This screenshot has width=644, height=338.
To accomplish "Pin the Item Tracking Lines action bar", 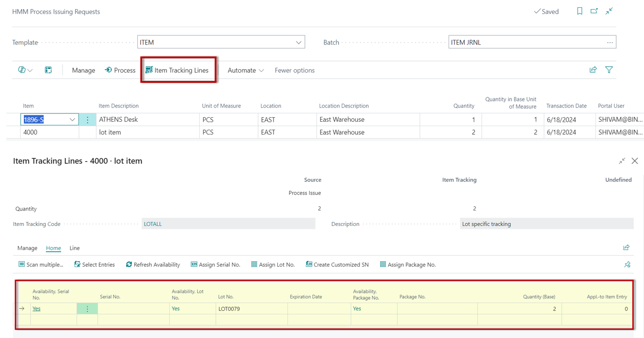I will pos(627,264).
